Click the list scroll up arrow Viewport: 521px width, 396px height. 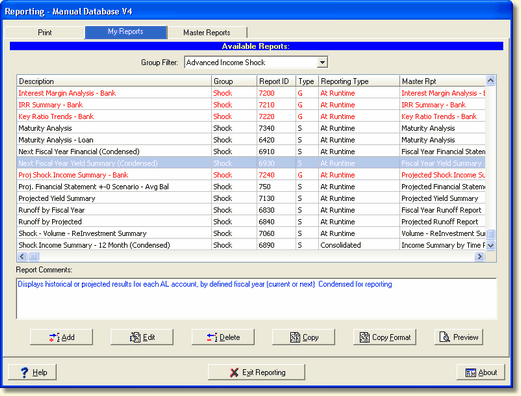490,80
